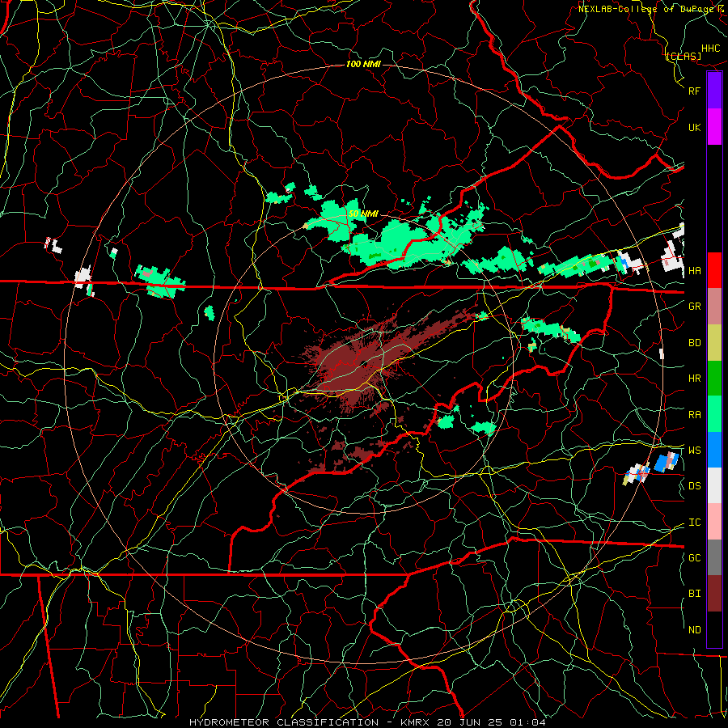Screen dimensions: 728x728
Task: Click the UK legend label
Action: (694, 128)
